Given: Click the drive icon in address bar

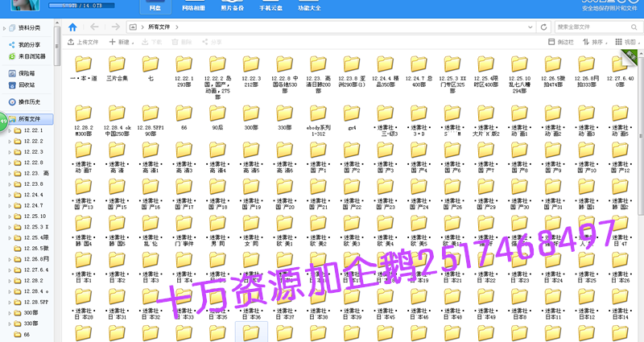Looking at the screenshot, I should coord(133,27).
